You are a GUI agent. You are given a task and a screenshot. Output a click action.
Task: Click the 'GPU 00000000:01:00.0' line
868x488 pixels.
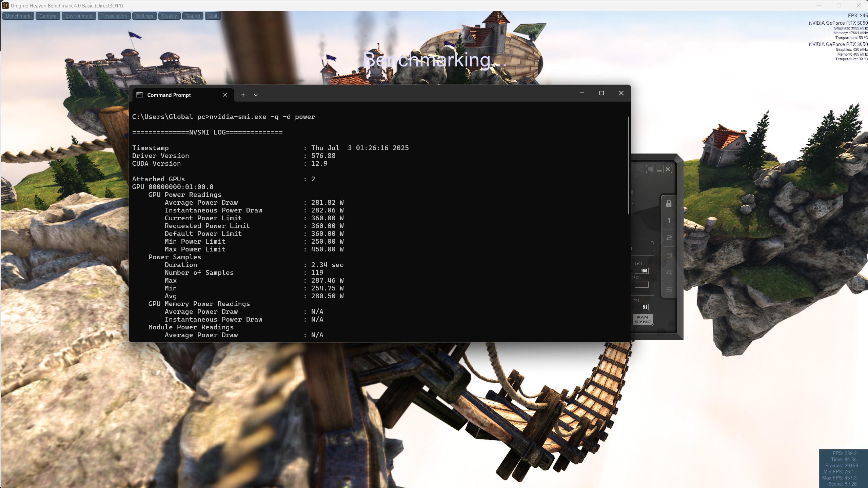click(x=173, y=187)
